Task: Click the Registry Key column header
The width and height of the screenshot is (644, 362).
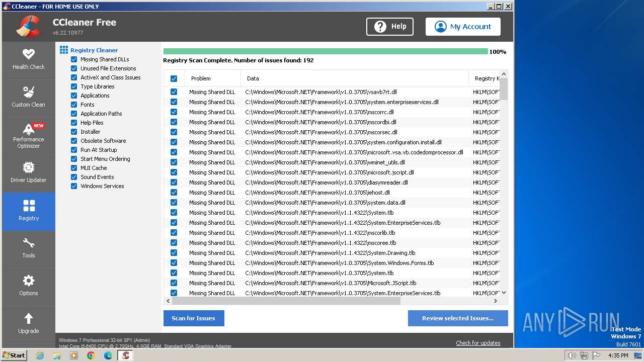Action: click(485, 78)
